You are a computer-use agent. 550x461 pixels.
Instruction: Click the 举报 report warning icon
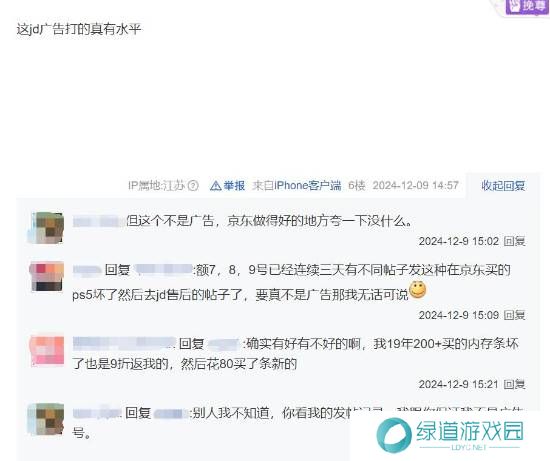coord(215,186)
